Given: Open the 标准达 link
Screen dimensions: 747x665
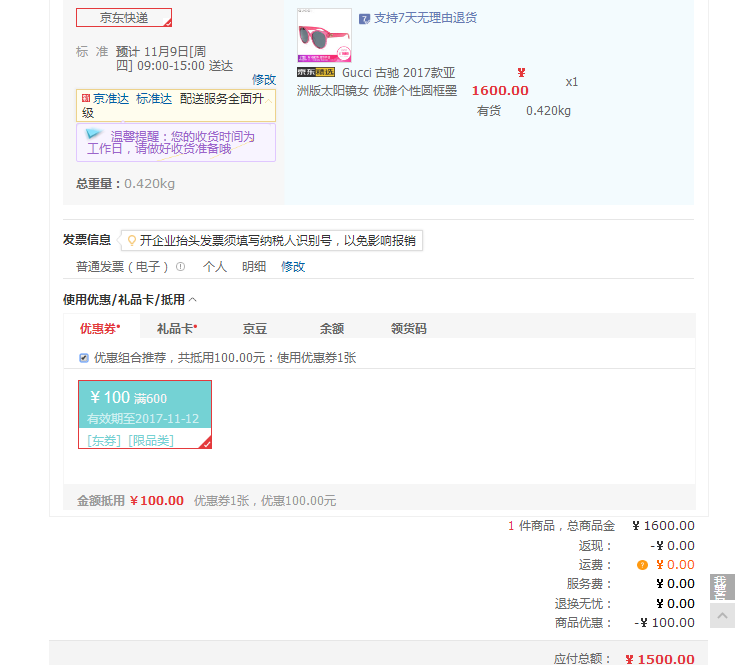Looking at the screenshot, I should [x=154, y=99].
